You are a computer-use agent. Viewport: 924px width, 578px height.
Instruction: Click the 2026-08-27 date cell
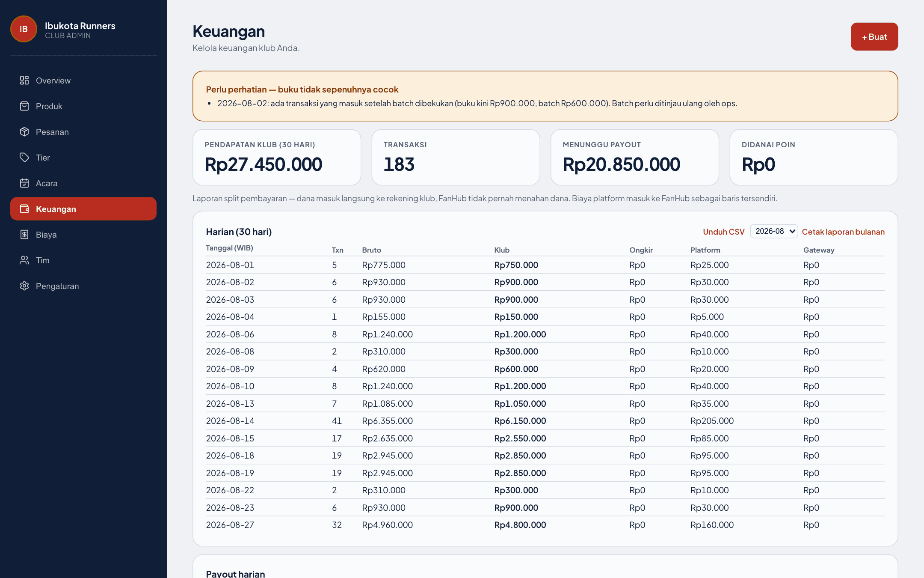coord(230,525)
